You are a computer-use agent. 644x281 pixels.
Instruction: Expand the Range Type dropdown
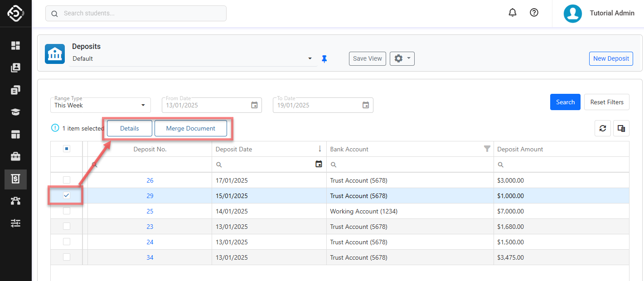click(100, 105)
